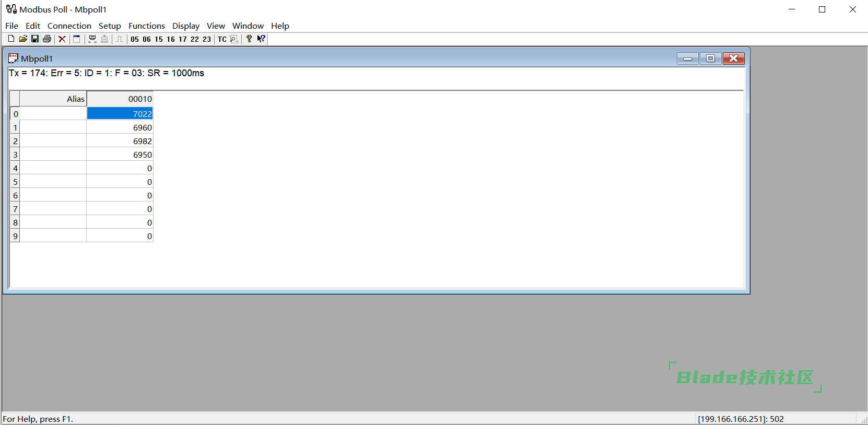Viewport: 868px width, 425px height.
Task: Click the New document toolbar icon
Action: pos(11,39)
